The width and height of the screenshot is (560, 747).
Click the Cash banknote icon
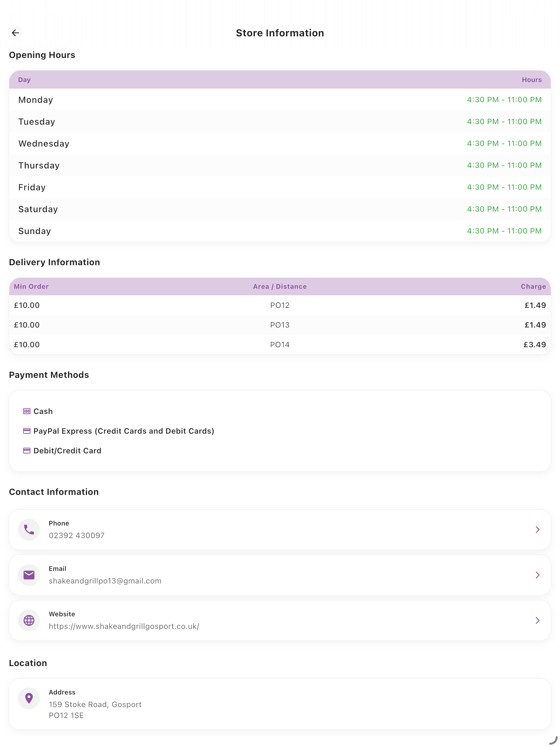27,411
